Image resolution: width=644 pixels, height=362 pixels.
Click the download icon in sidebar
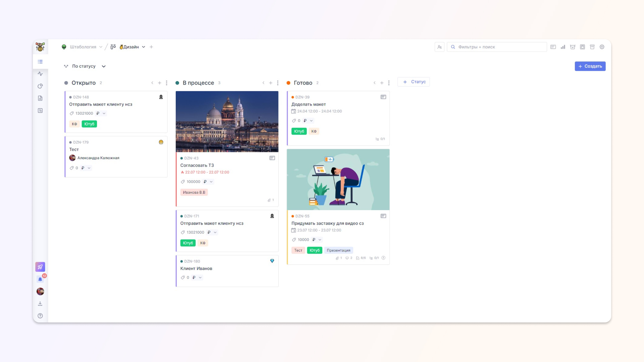point(40,304)
